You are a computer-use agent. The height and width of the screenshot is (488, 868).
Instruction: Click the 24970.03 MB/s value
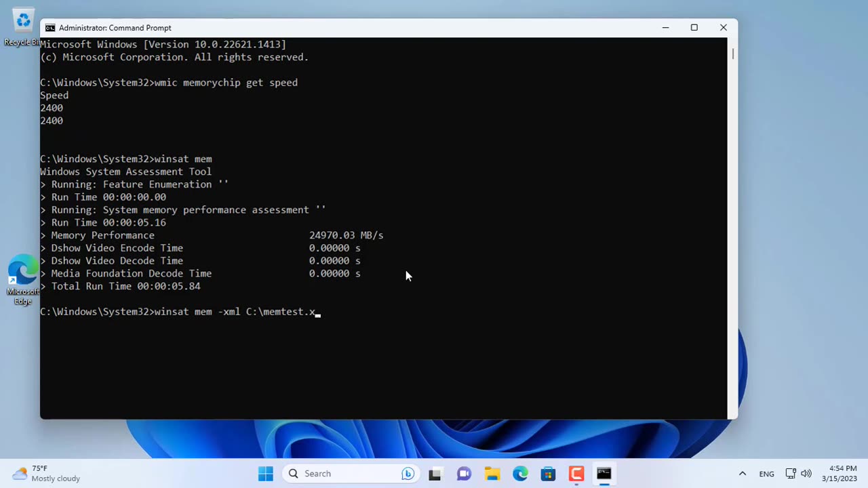[x=346, y=235]
